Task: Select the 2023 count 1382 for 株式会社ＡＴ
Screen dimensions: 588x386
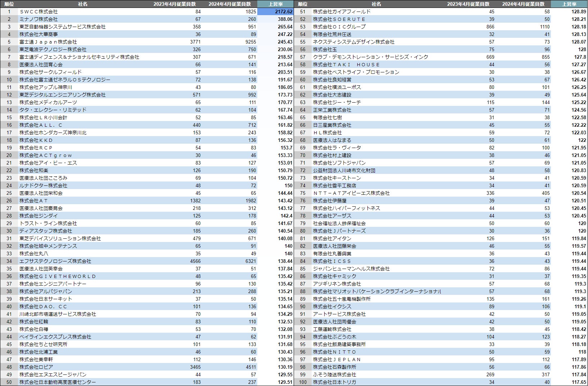Action: [195, 201]
